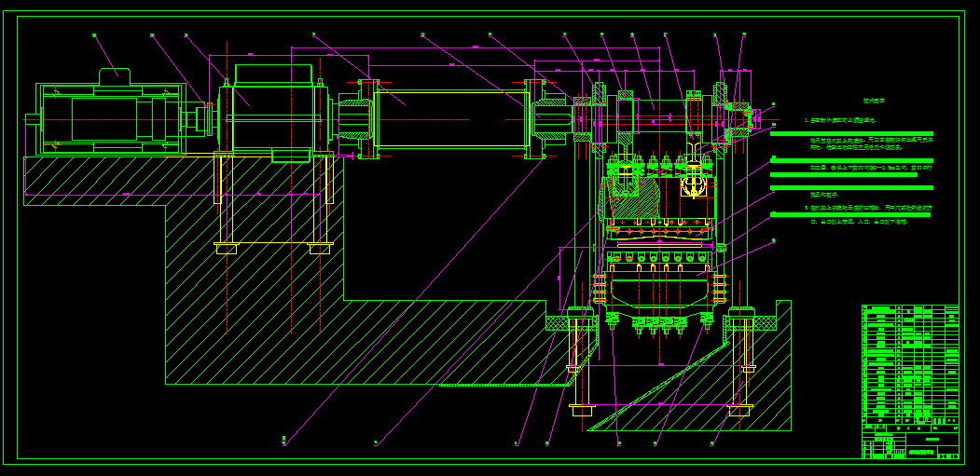Viewport: 980px width, 476px height.
Task: Select the electric motor at the drawing's left
Action: [111, 118]
